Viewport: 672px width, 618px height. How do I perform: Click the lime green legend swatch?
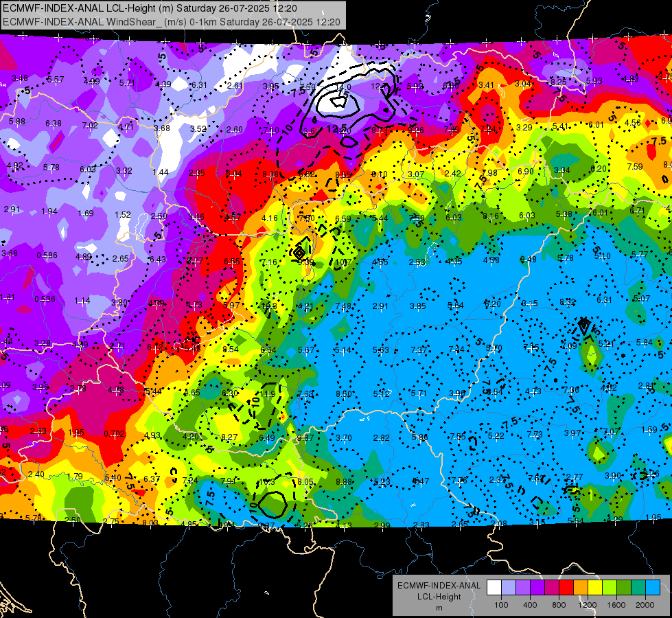(x=609, y=588)
